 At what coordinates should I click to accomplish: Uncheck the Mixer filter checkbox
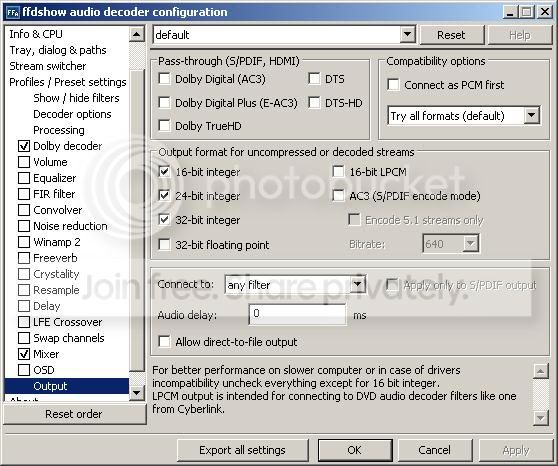click(x=24, y=354)
